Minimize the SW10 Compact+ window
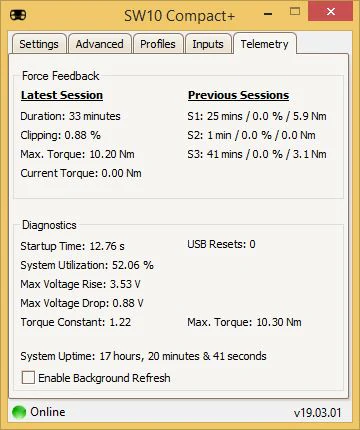This screenshot has height=430, width=360. (x=268, y=14)
